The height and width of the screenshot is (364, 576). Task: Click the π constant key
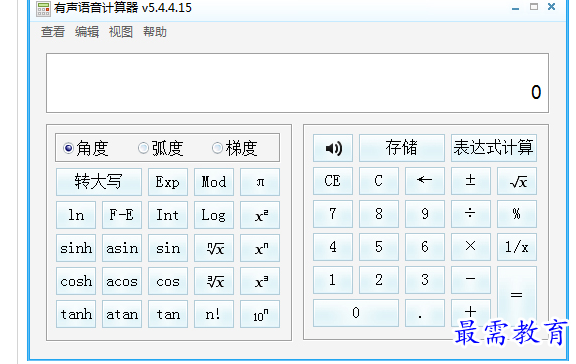260,182
